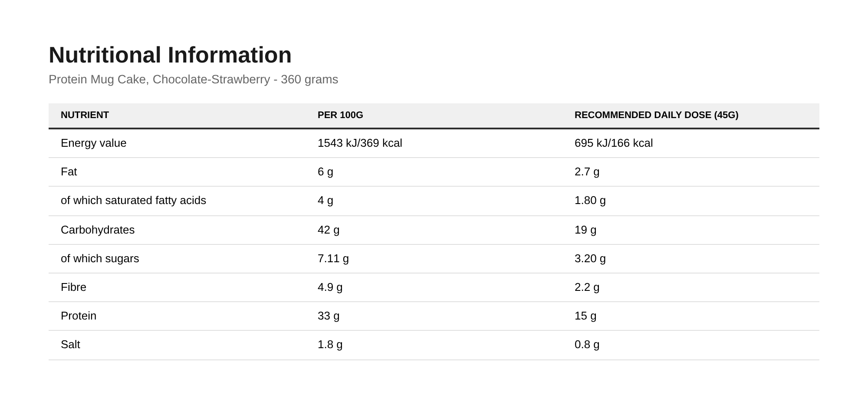The height and width of the screenshot is (402, 868).
Task: Click the 0.8 g salt daily dose value
Action: pyautogui.click(x=587, y=345)
